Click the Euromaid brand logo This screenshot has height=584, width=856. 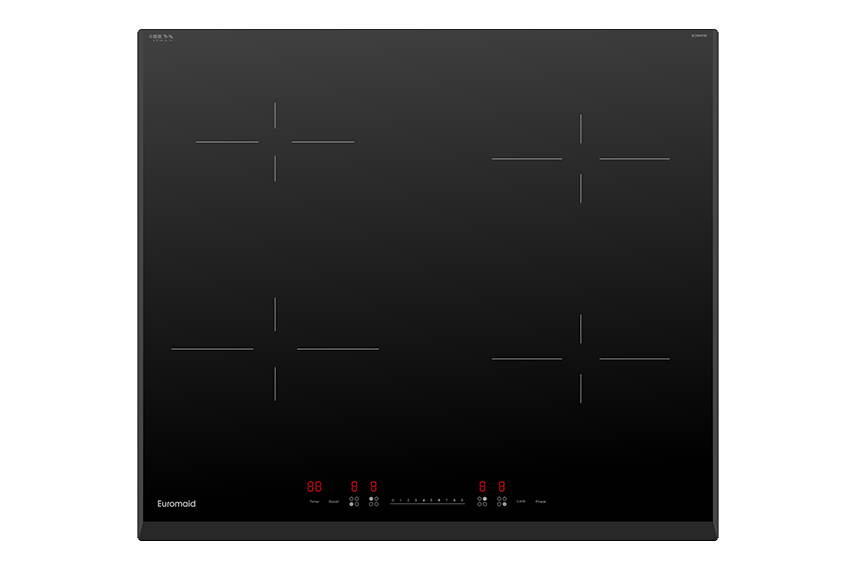pyautogui.click(x=176, y=504)
